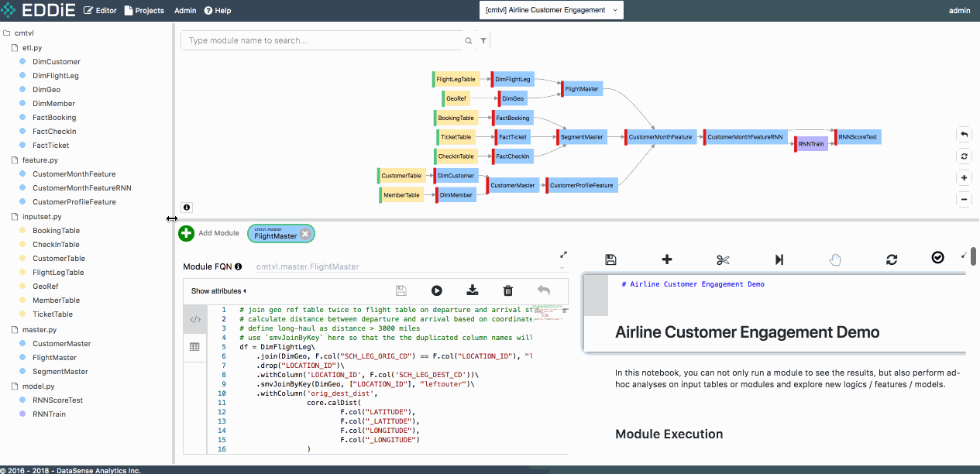Click the download icon in module toolbar
The width and height of the screenshot is (980, 474).
(473, 291)
